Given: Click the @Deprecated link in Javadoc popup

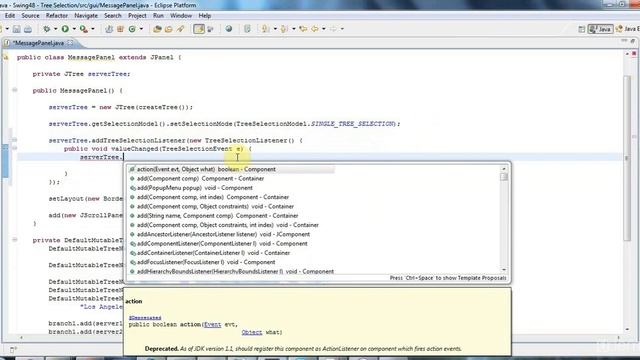Looking at the screenshot, I should (145, 318).
